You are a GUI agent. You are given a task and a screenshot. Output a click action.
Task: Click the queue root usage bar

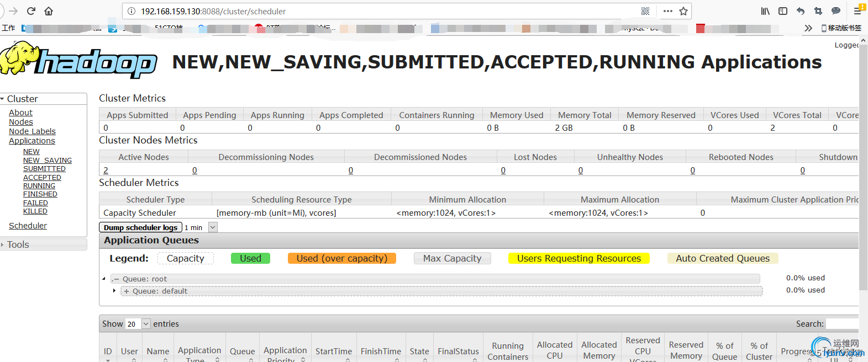pos(435,279)
